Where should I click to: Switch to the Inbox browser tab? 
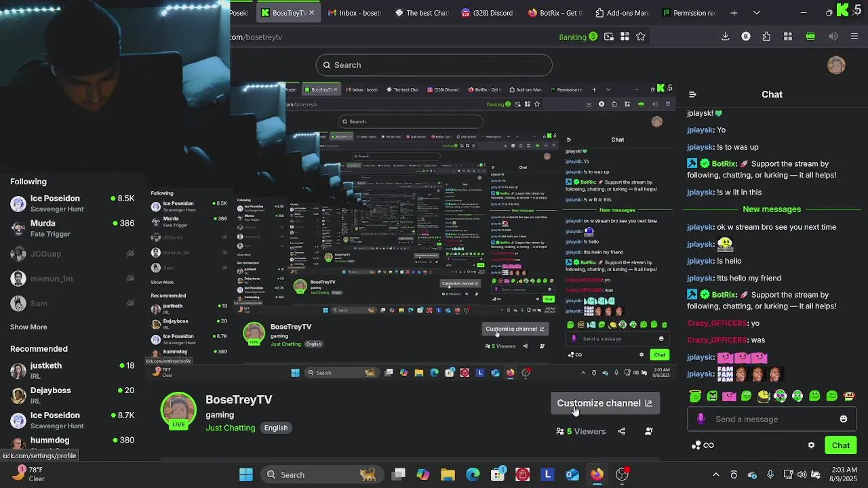coord(355,13)
